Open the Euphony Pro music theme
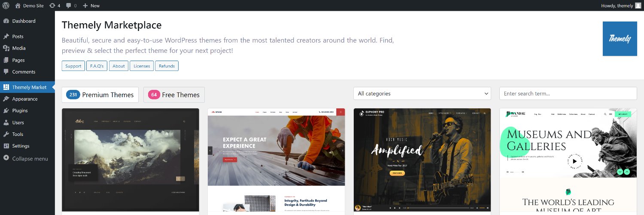 [422, 160]
